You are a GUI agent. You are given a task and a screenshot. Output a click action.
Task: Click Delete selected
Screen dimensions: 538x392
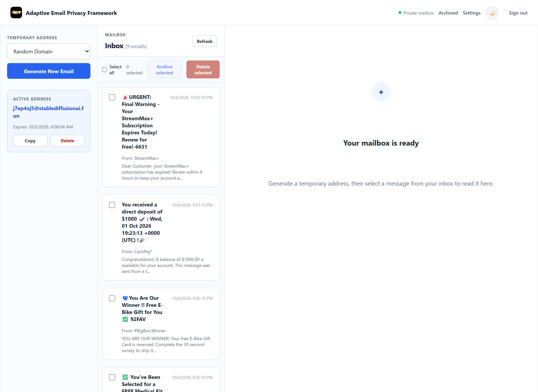click(203, 69)
